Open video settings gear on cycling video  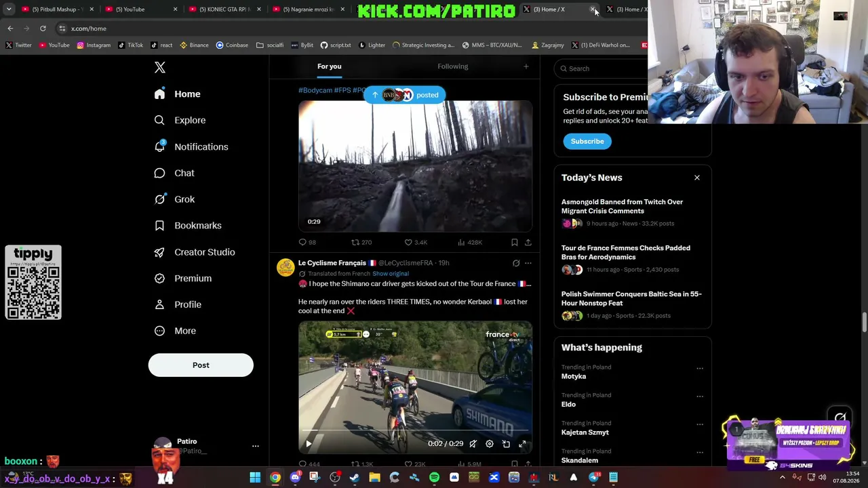490,444
